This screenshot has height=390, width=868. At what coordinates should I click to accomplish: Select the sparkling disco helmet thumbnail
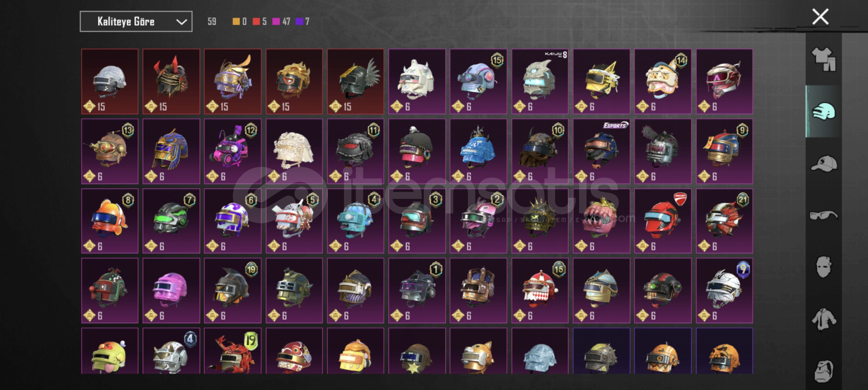coord(110,82)
